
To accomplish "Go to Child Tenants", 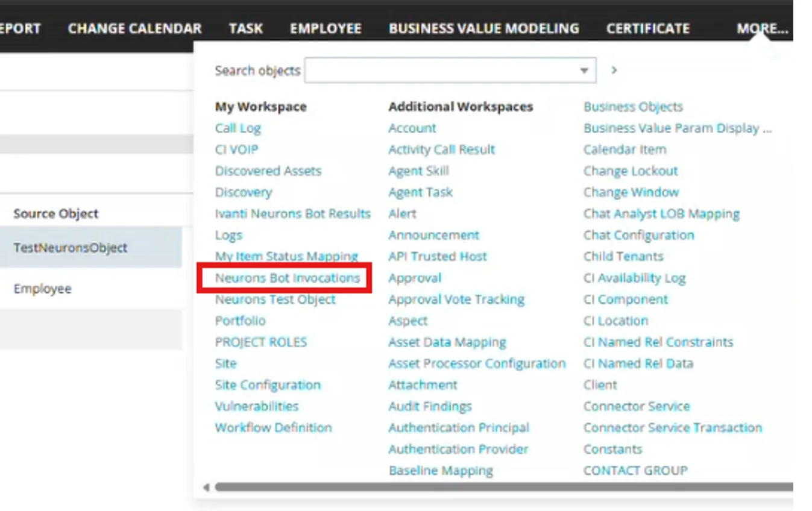I will pos(623,256).
